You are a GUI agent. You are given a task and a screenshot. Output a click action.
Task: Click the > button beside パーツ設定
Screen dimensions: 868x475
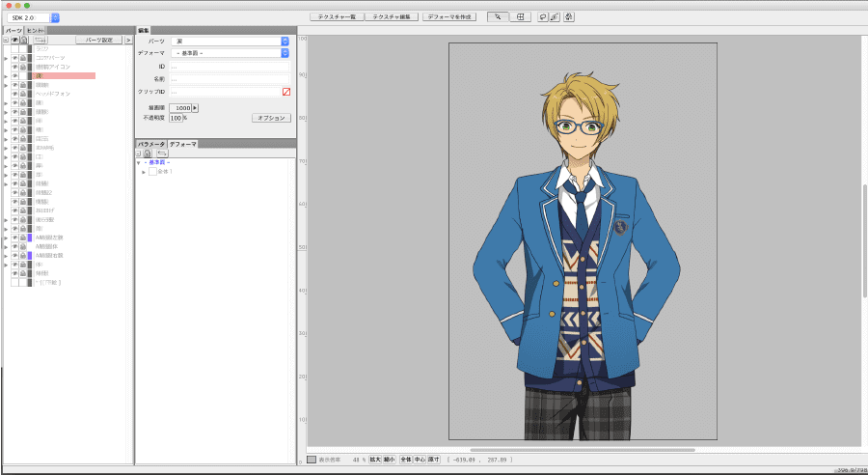click(128, 40)
